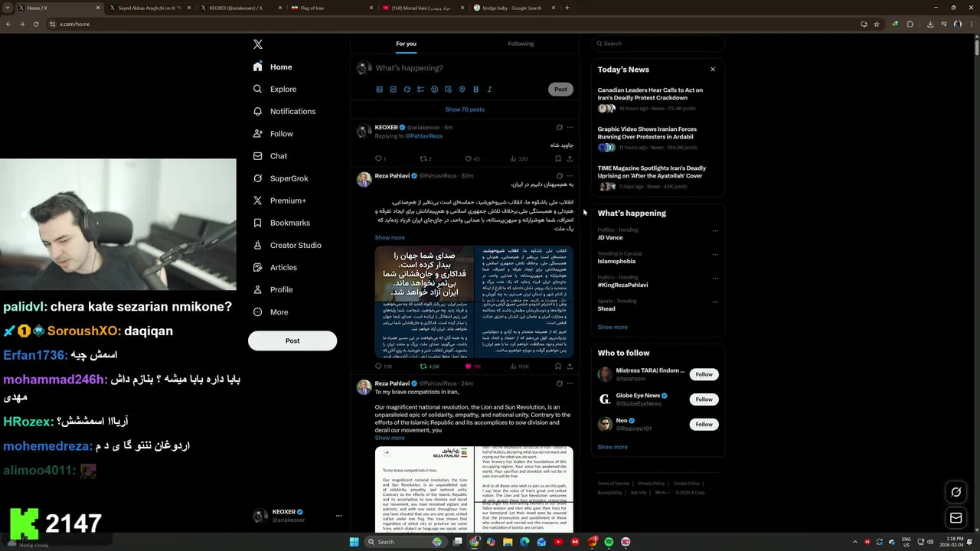The image size is (980, 551).
Task: Schedule the post from composer
Action: (x=448, y=90)
